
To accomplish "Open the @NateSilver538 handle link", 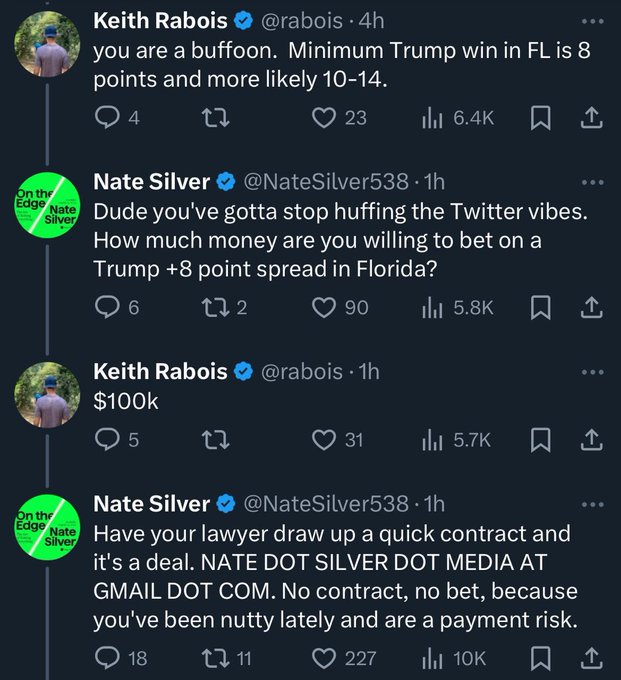I will tap(326, 181).
